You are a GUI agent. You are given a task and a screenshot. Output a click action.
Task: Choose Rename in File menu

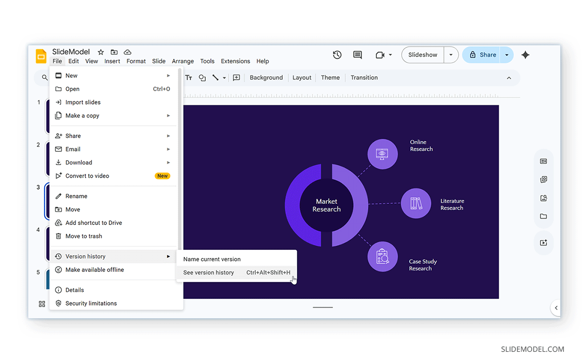point(113,196)
